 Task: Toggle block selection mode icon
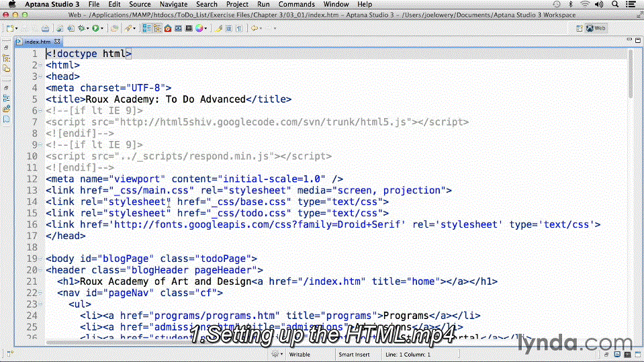(x=229, y=28)
